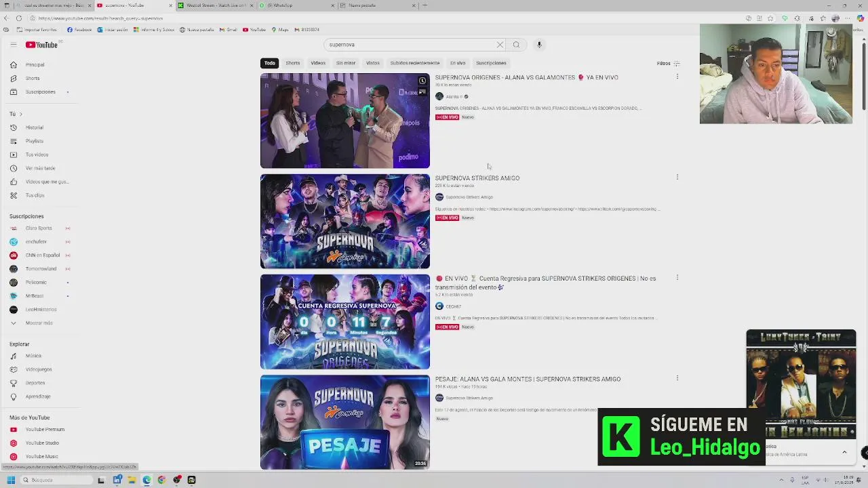Select the Subidos recientemente filter chip
This screenshot has height=488, width=868.
click(415, 63)
